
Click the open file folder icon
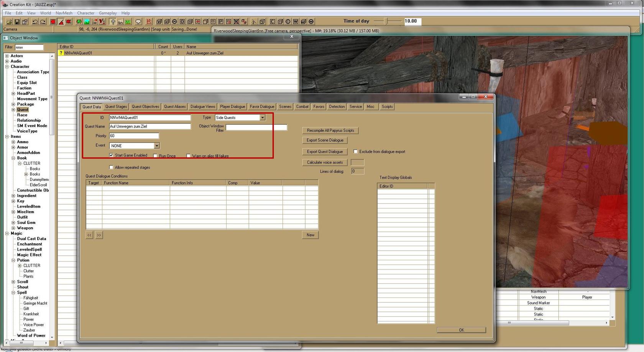[9, 21]
